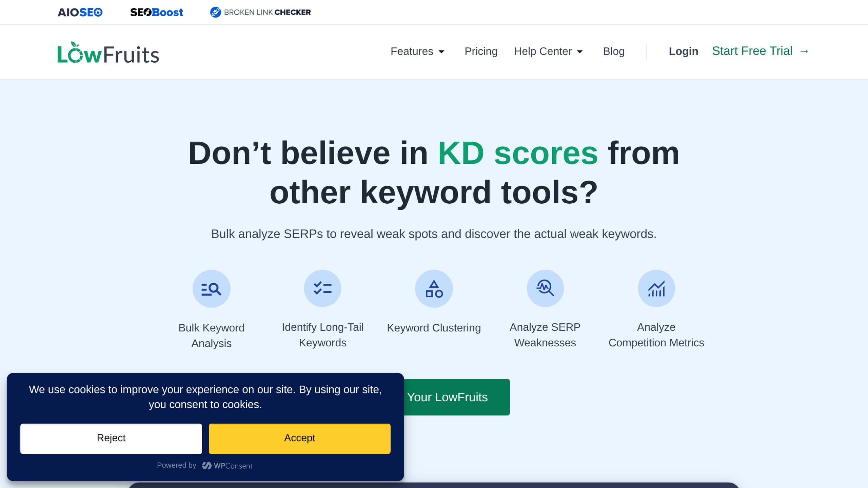Image resolution: width=868 pixels, height=488 pixels.
Task: Open the Pricing page
Action: 481,52
